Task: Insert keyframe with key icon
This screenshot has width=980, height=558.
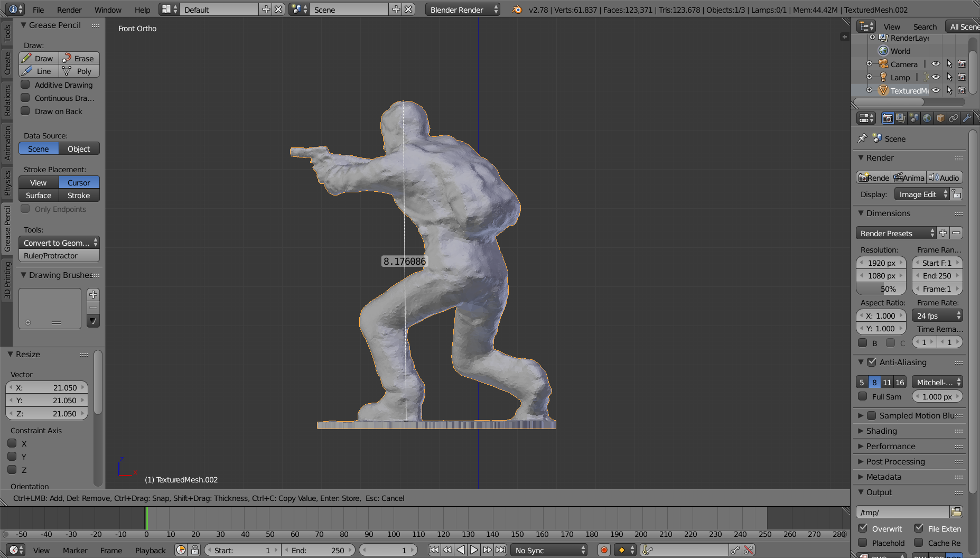Action: [x=735, y=550]
